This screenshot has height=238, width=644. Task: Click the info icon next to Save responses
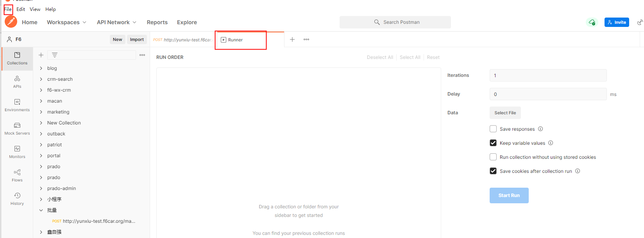(540, 129)
